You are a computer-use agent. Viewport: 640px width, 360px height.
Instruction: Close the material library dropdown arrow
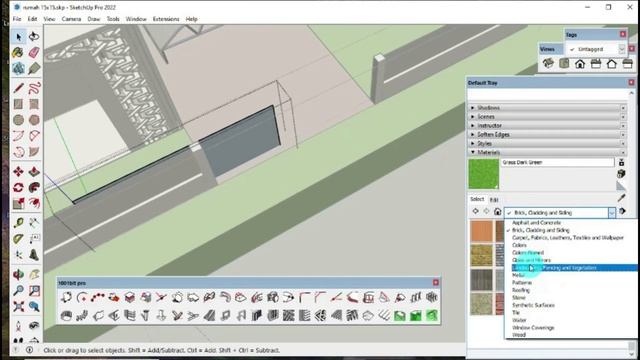(612, 213)
